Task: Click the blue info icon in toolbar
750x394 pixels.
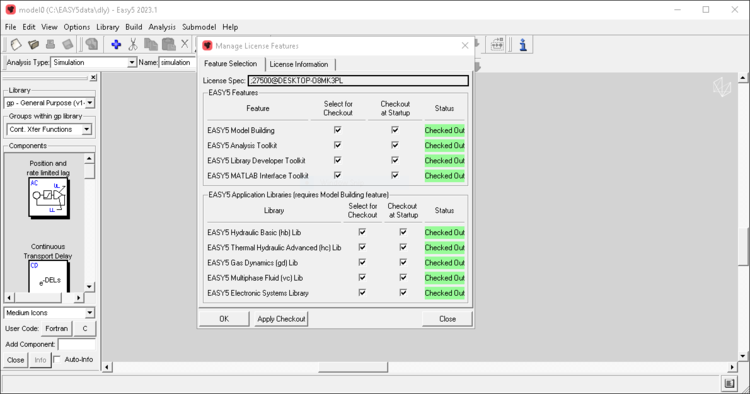Action: pyautogui.click(x=523, y=44)
